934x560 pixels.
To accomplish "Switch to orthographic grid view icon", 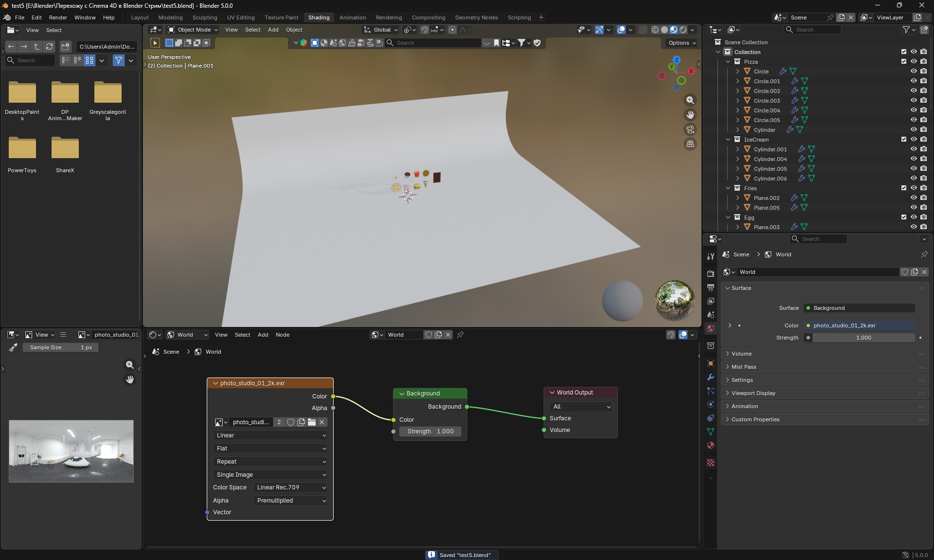I will click(x=690, y=144).
